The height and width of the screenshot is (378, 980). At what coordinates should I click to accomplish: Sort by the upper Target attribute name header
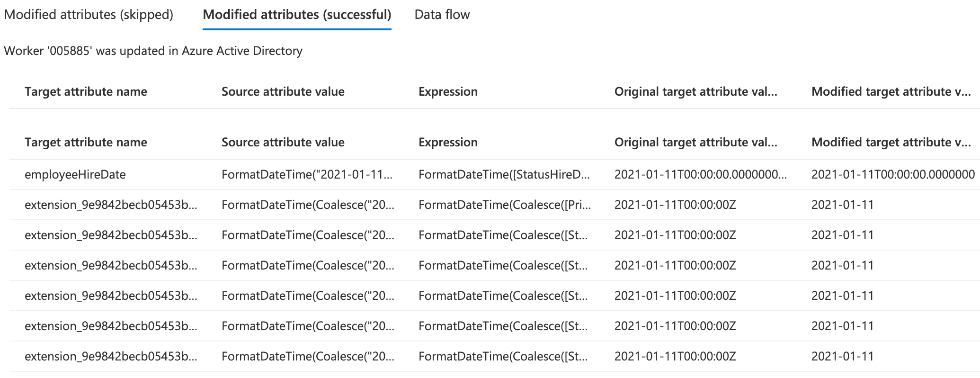pos(86,91)
